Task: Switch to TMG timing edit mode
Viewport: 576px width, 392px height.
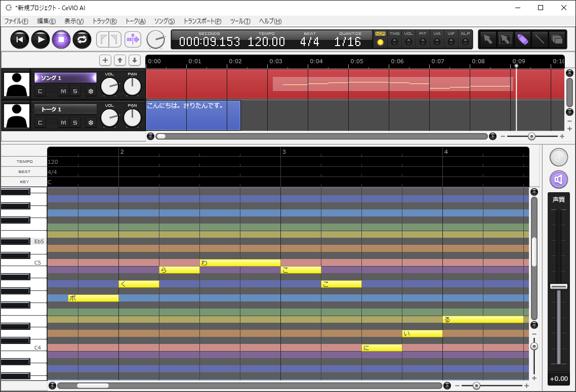Action: point(394,39)
